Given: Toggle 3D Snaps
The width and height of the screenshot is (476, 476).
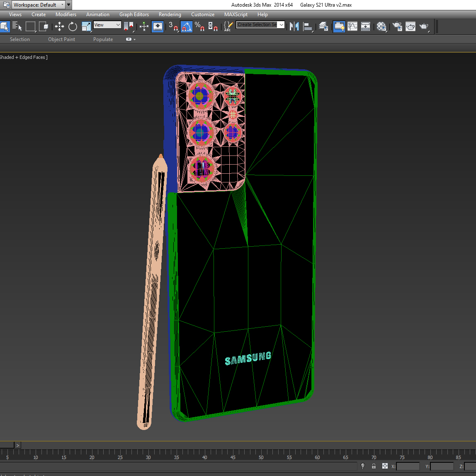Looking at the screenshot, I should (173, 27).
